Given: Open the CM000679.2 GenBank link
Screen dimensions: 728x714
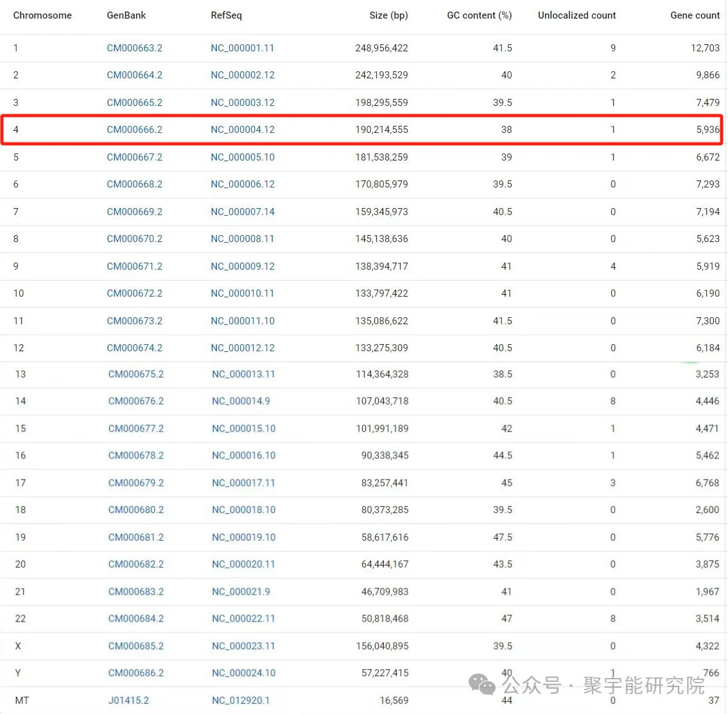Looking at the screenshot, I should (135, 483).
